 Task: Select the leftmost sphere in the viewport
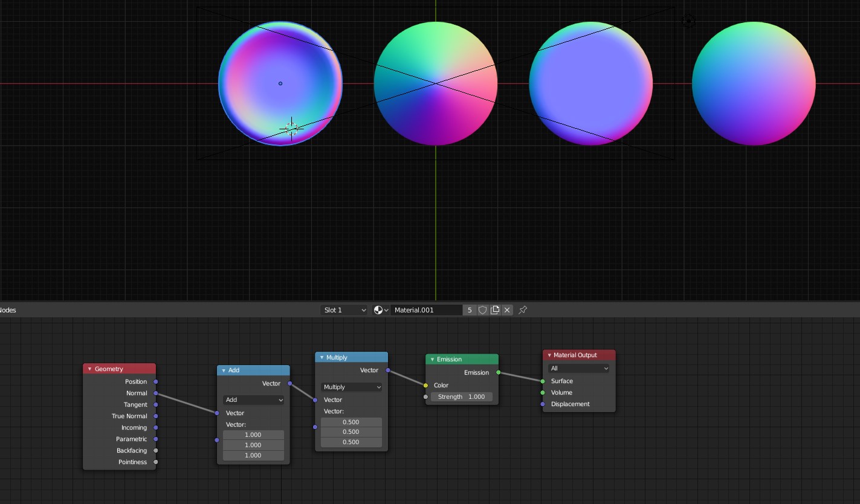point(280,83)
